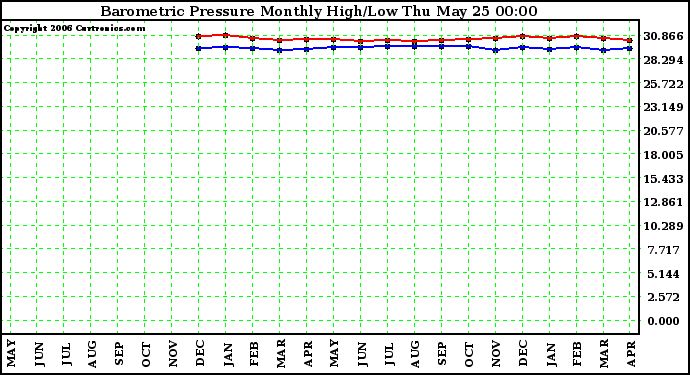The height and width of the screenshot is (375, 690).
Task: Click the leftmost MAY month label
Action: pos(11,353)
